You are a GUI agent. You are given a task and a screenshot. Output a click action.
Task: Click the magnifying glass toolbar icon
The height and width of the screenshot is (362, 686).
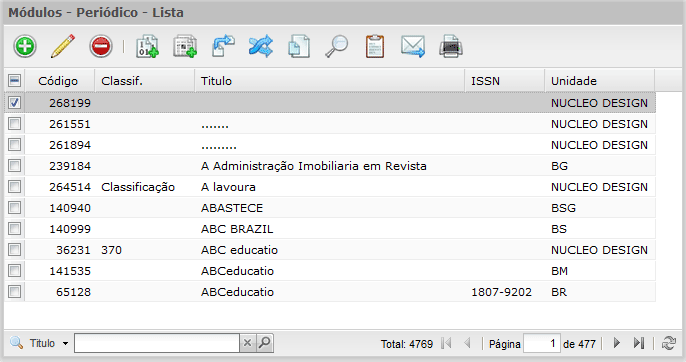pos(336,46)
